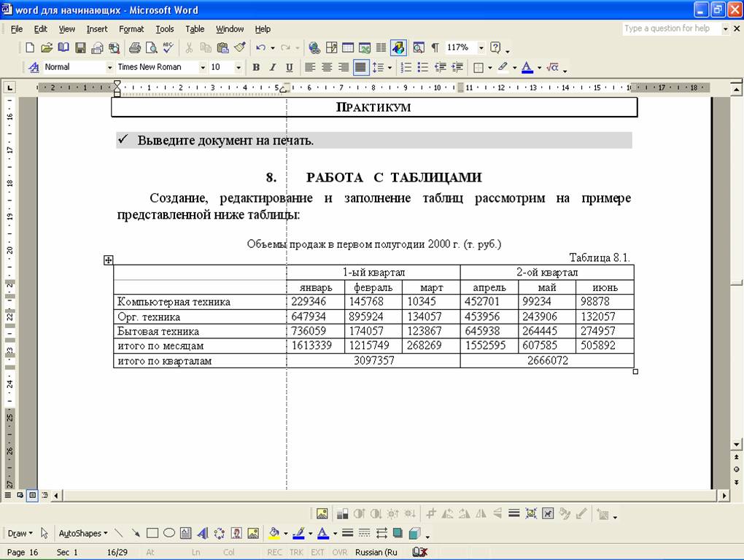Open the AutoShapes dropdown
This screenshot has height=560, width=744.
(83, 534)
